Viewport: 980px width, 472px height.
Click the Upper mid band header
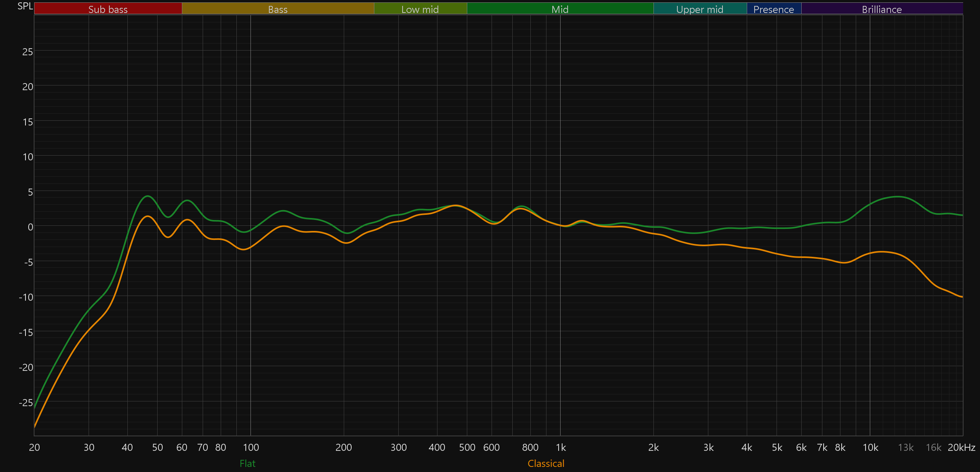pos(700,9)
